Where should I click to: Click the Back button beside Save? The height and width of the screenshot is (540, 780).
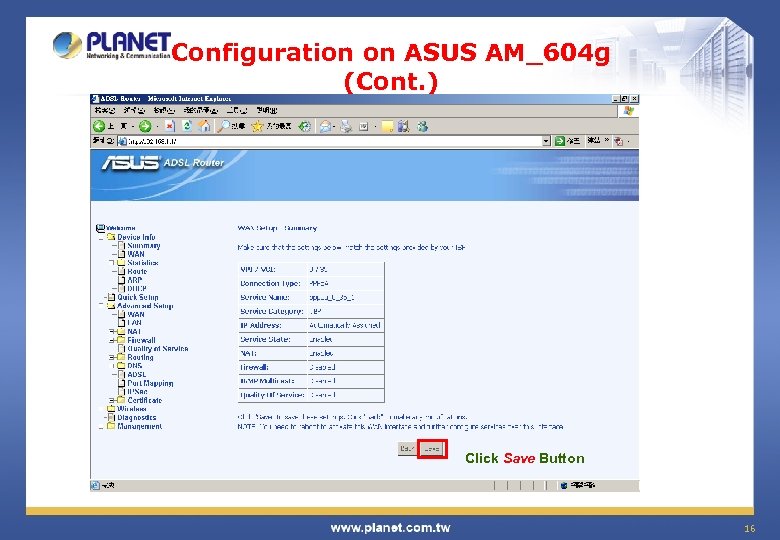(407, 449)
